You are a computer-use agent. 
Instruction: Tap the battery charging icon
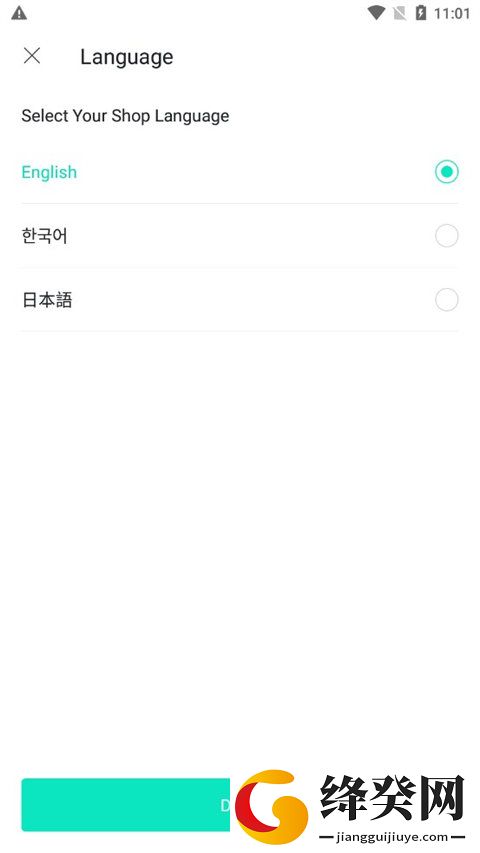pos(421,13)
